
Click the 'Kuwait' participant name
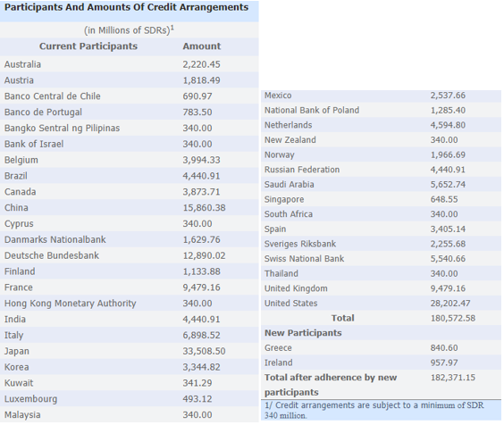pos(19,383)
